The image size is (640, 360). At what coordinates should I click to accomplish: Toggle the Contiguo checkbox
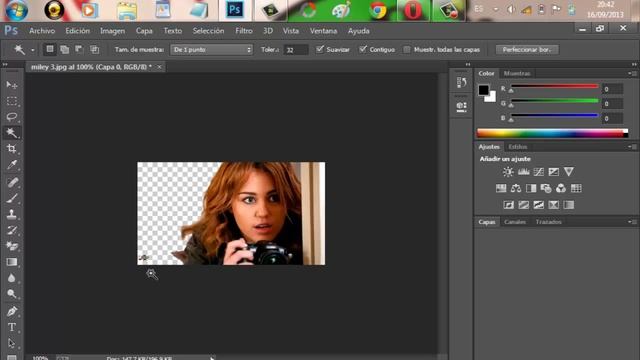tap(363, 49)
